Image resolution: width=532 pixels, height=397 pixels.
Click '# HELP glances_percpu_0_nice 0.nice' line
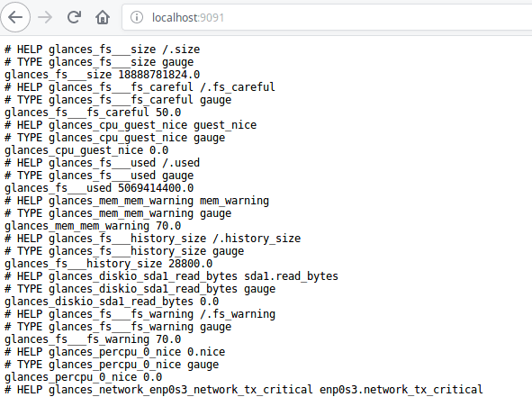click(114, 352)
